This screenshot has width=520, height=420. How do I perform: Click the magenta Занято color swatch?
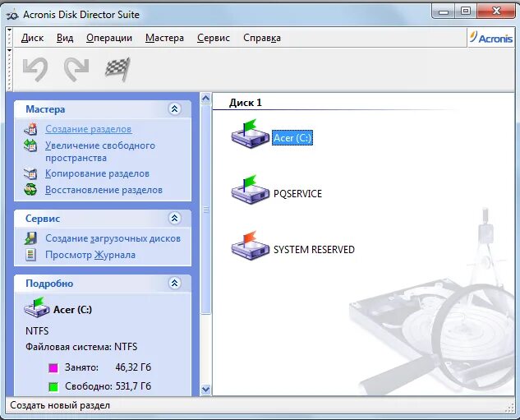click(x=53, y=367)
